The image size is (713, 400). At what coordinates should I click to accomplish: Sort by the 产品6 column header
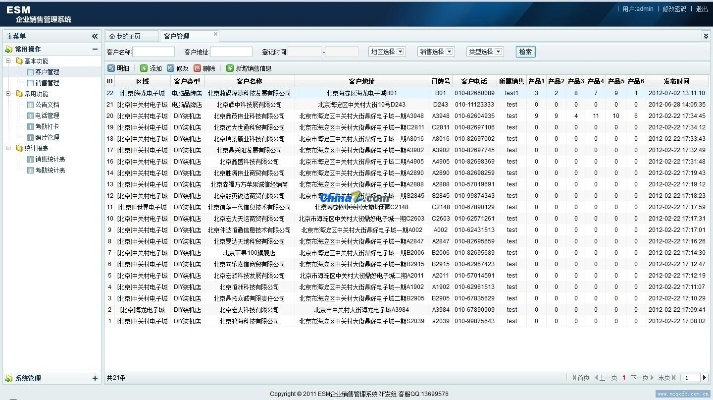pos(636,81)
